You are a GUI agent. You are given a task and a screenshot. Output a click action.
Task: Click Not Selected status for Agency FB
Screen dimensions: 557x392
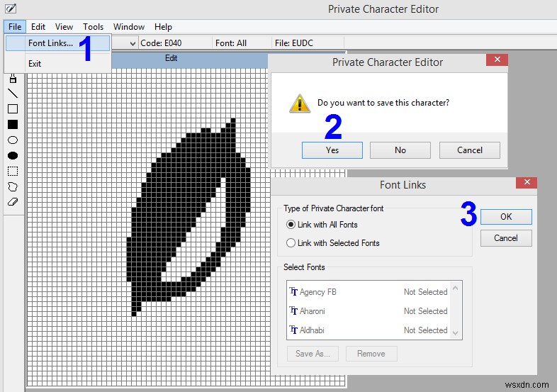point(426,292)
